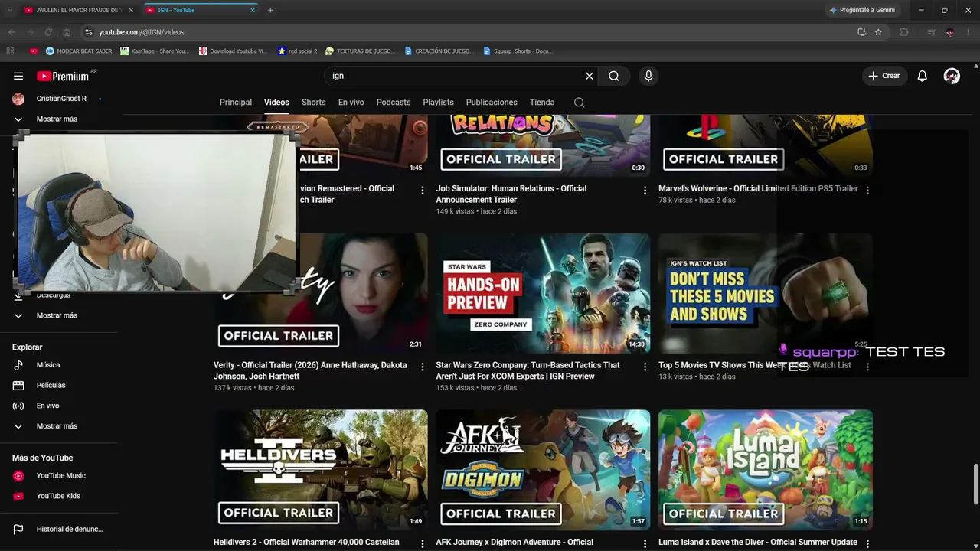Open options for Star Wars Zero Company video

(x=645, y=367)
